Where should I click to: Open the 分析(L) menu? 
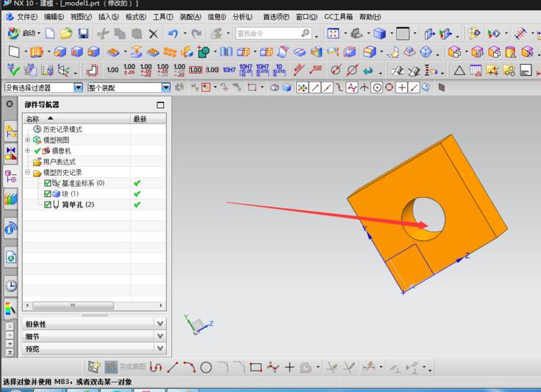(242, 16)
